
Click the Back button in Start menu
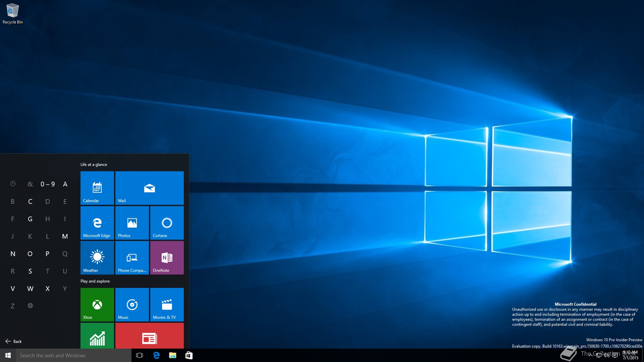pos(13,341)
